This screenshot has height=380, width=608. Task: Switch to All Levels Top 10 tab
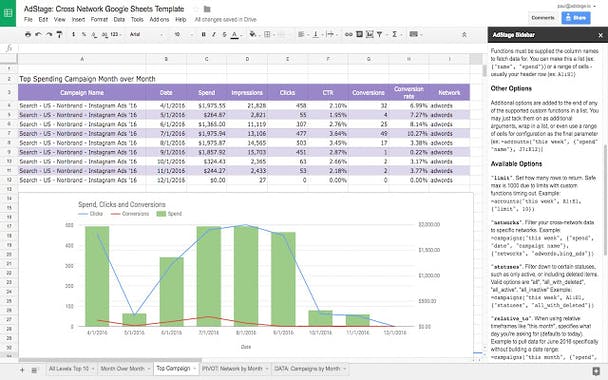(71, 368)
